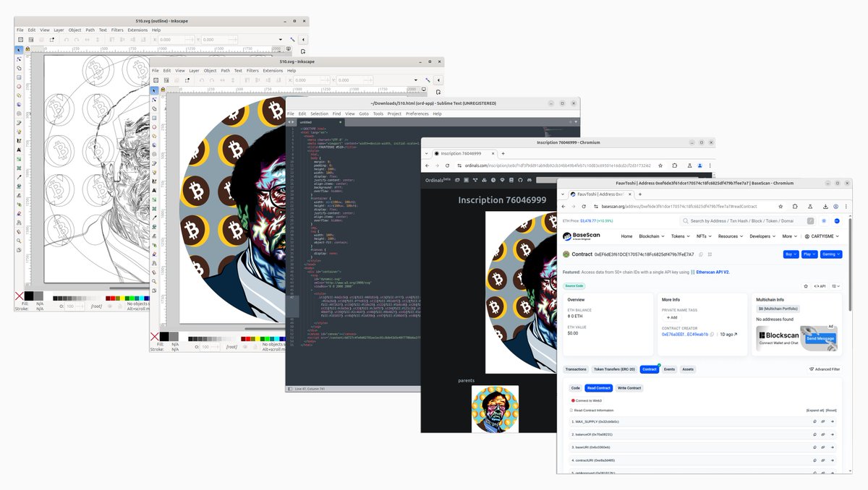Switch to the Token Transfers (ERC-20) tab
Viewport: 868px width, 490px height.
pyautogui.click(x=615, y=369)
